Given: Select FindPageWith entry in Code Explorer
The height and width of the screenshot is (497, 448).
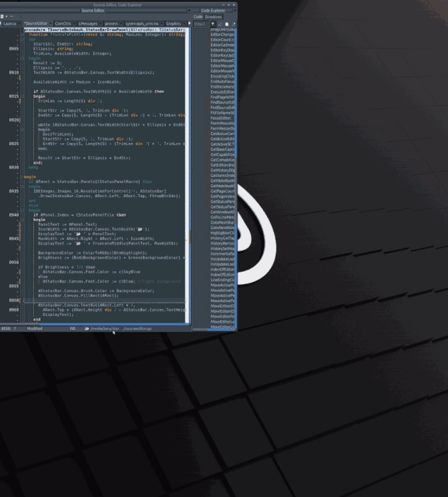Looking at the screenshot, I should point(223,97).
